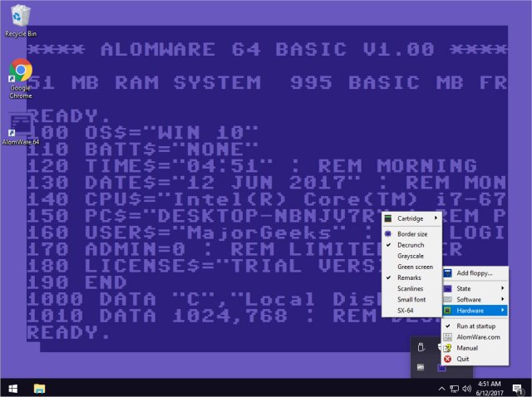Click the volume speaker icon

(x=467, y=389)
